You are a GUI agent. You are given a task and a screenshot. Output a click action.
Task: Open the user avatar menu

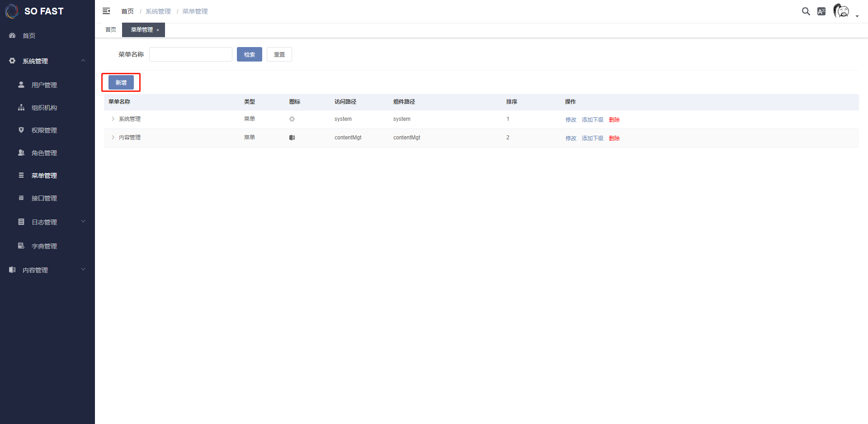(841, 11)
